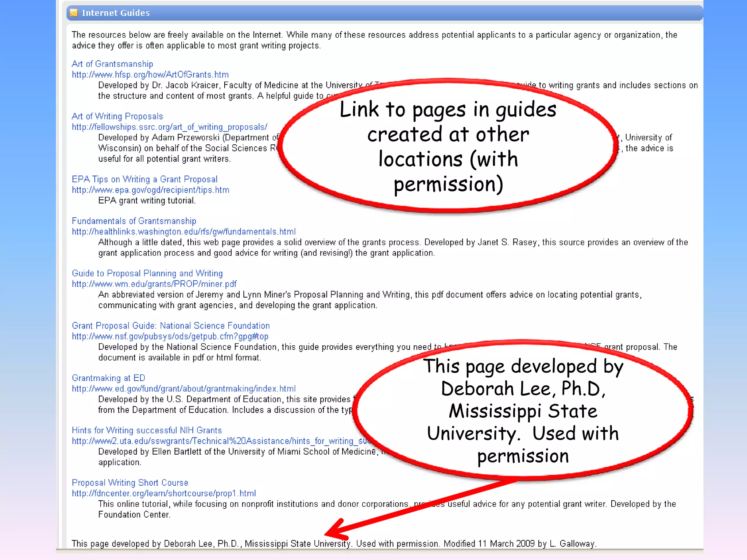Open Guide to Proposal Planning and Writing
Viewport: 747px width, 560px height.
147,273
